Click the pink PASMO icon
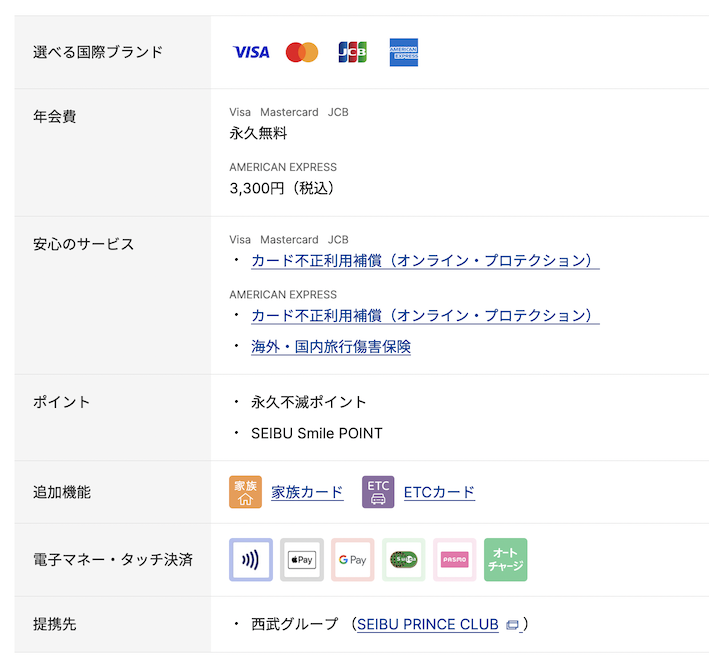 454,560
